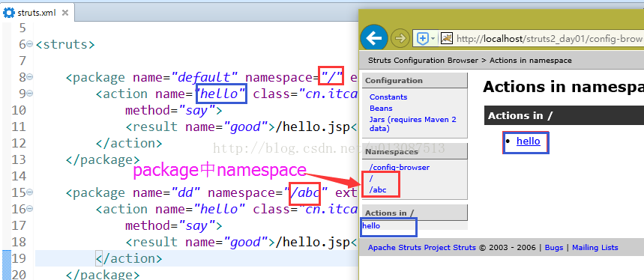
Task: Select the struts.xml editor tab
Action: coord(37,13)
